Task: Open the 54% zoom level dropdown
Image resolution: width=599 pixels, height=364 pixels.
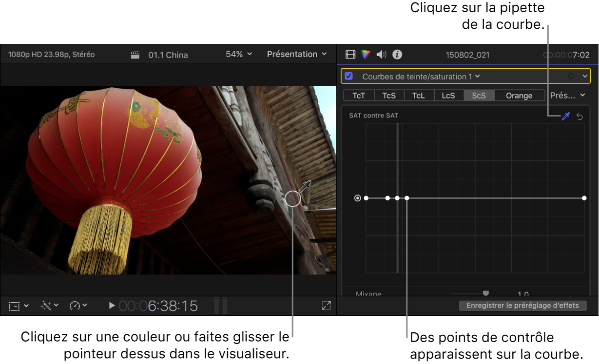Action: point(239,55)
